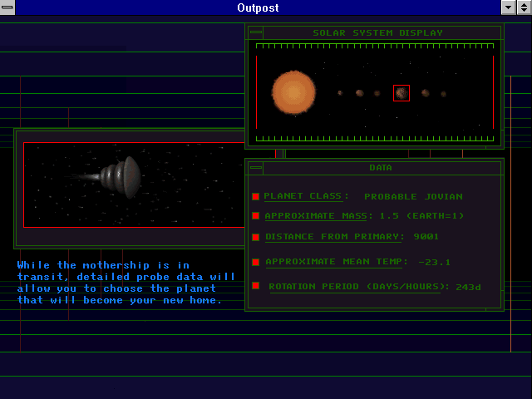Select the first planet nearest the sun

point(340,92)
